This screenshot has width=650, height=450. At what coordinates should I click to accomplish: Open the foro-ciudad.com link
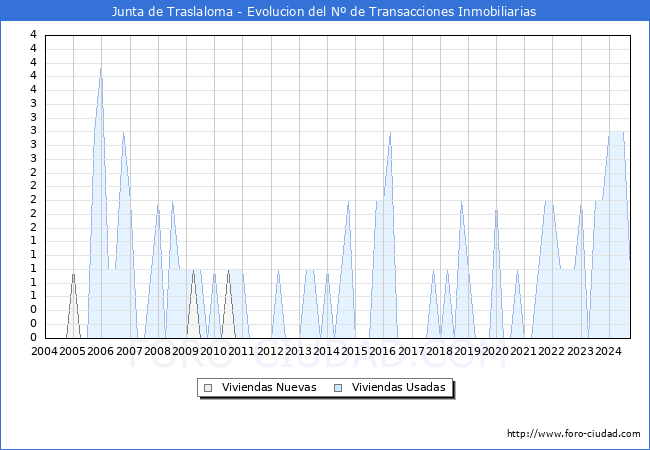pyautogui.click(x=573, y=434)
